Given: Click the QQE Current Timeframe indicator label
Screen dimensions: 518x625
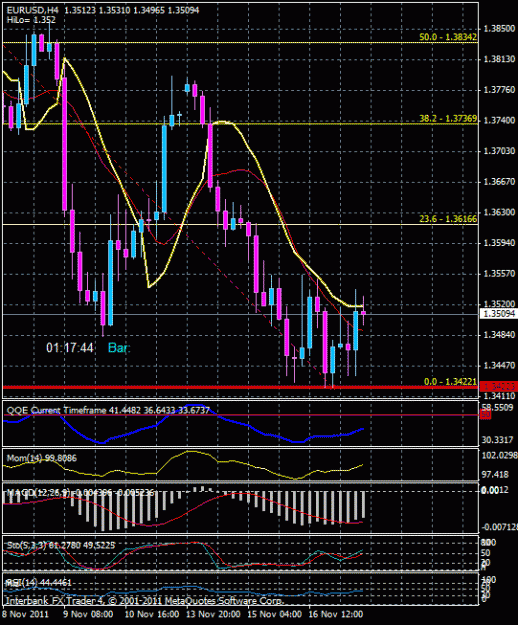Looking at the screenshot, I should pyautogui.click(x=108, y=410).
